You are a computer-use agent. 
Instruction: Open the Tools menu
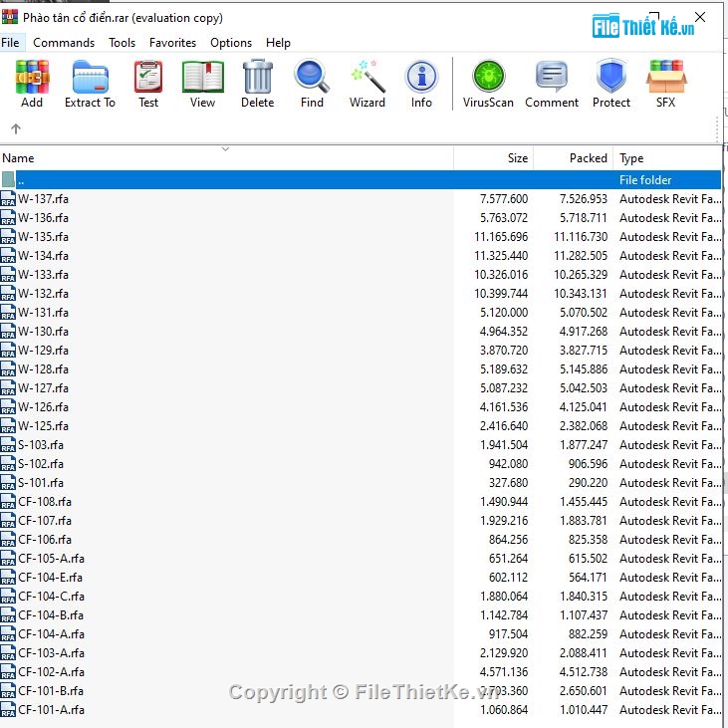[121, 43]
